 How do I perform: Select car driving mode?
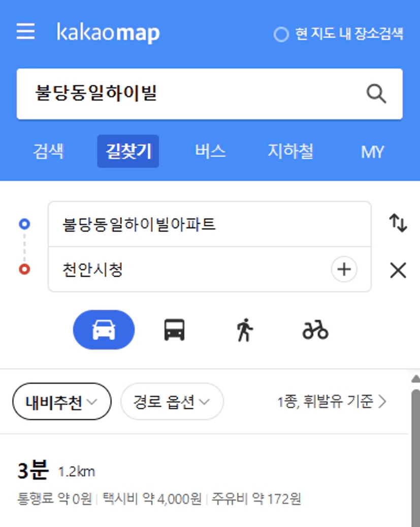tap(104, 330)
